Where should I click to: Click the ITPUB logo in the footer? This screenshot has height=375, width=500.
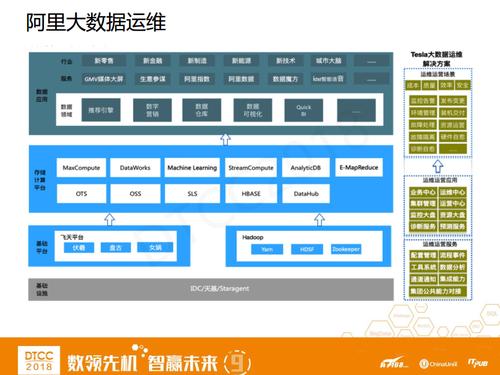click(477, 363)
